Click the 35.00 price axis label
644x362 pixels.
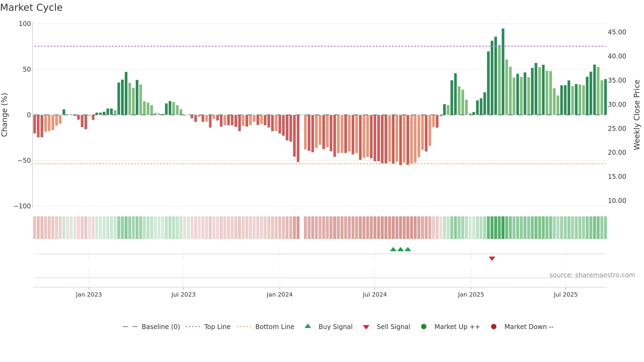pos(617,80)
